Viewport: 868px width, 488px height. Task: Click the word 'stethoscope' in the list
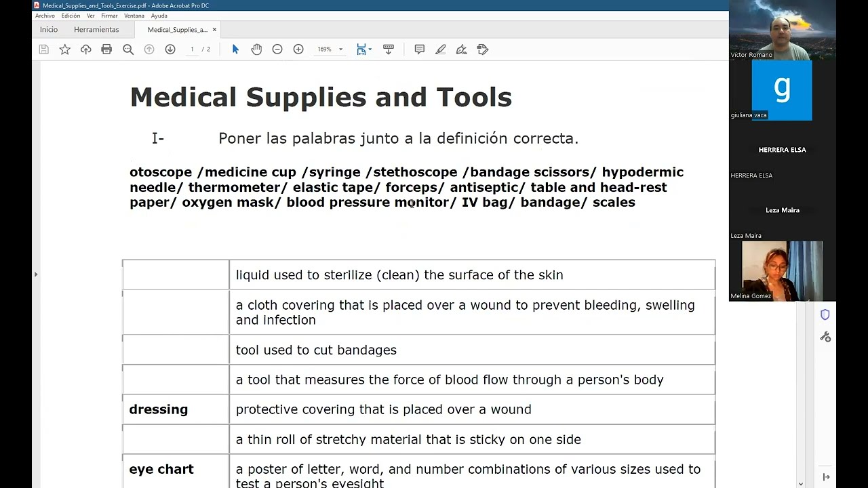pos(415,172)
